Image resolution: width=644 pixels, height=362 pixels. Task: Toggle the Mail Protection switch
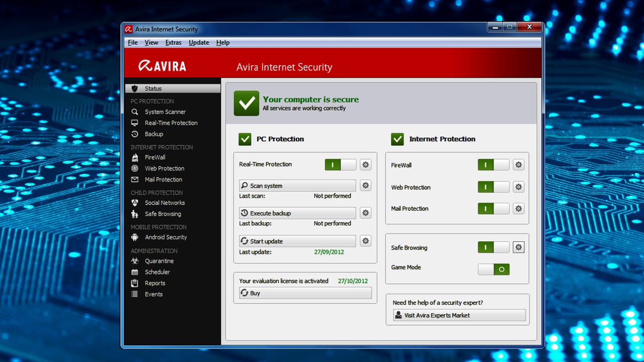(x=494, y=208)
